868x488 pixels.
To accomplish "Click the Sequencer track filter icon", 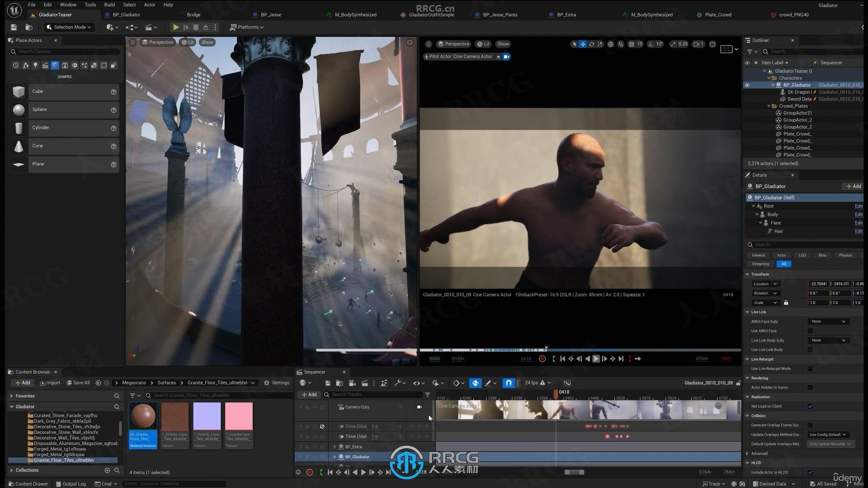I will pyautogui.click(x=427, y=394).
